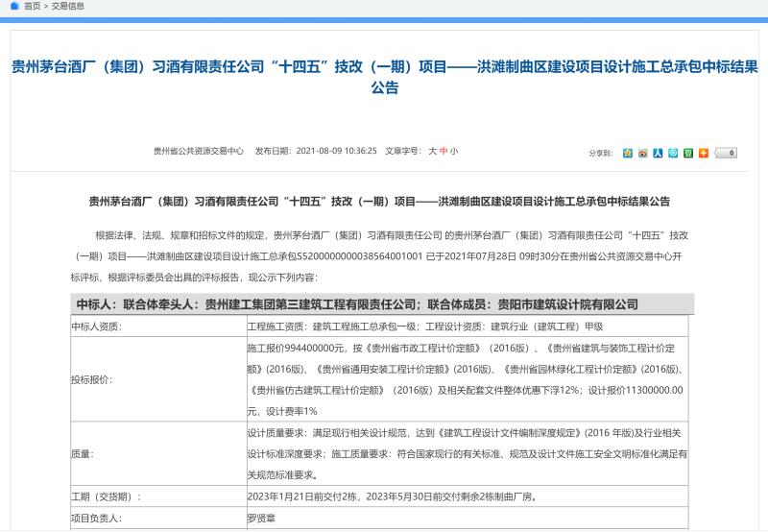Set article font size to 大
Viewport: 768px width, 532px height.
tap(432, 151)
